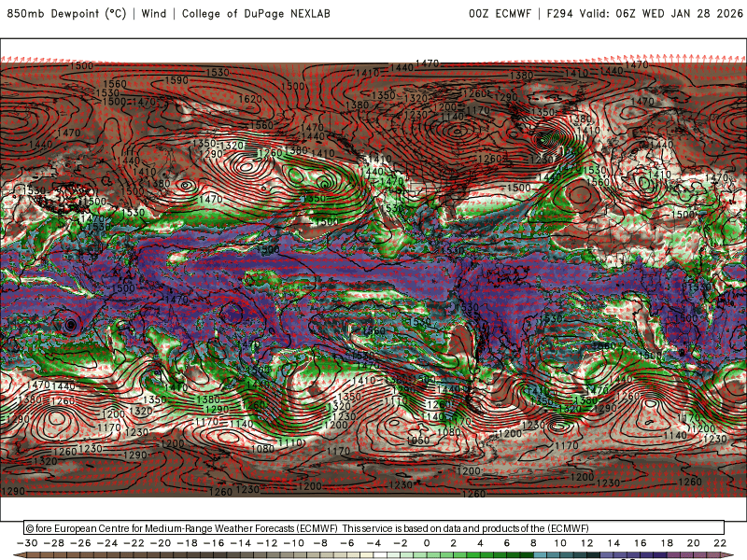
Task: Select the '10' value on the color scale
Action: click(x=560, y=543)
